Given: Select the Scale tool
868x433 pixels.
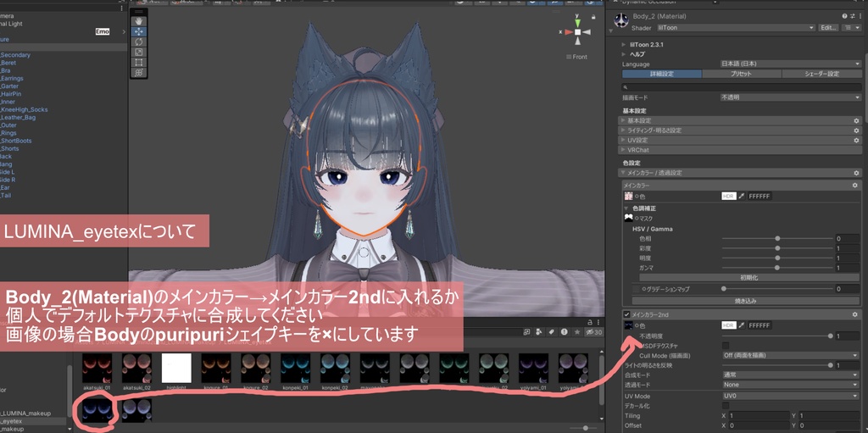Looking at the screenshot, I should tap(139, 52).
